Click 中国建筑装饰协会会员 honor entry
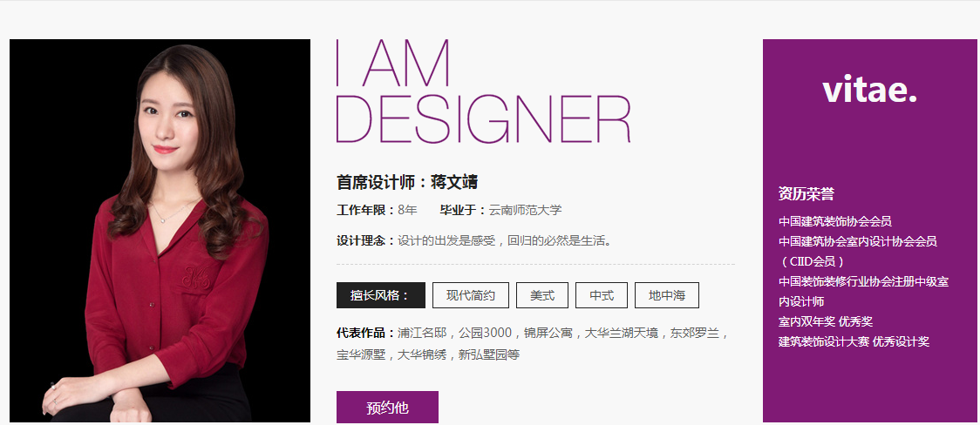Viewport: 980px width, 425px height. pos(835,221)
